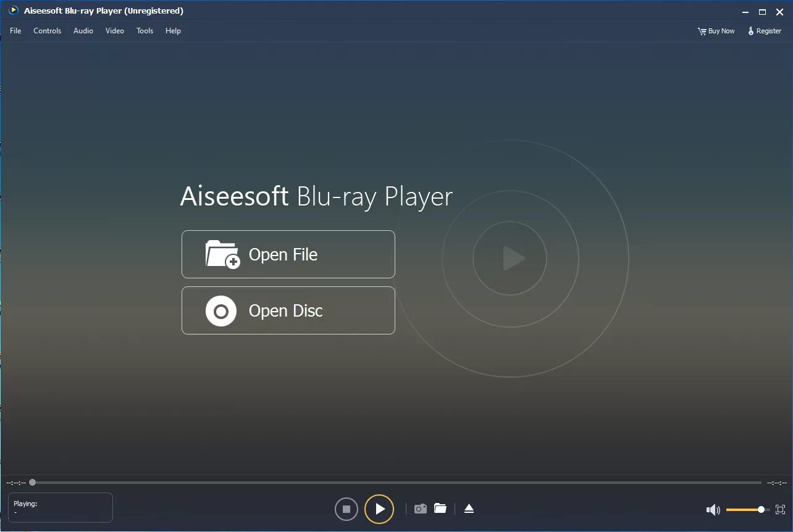The image size is (793, 532).
Task: Toggle full screen mode icon
Action: [780, 510]
